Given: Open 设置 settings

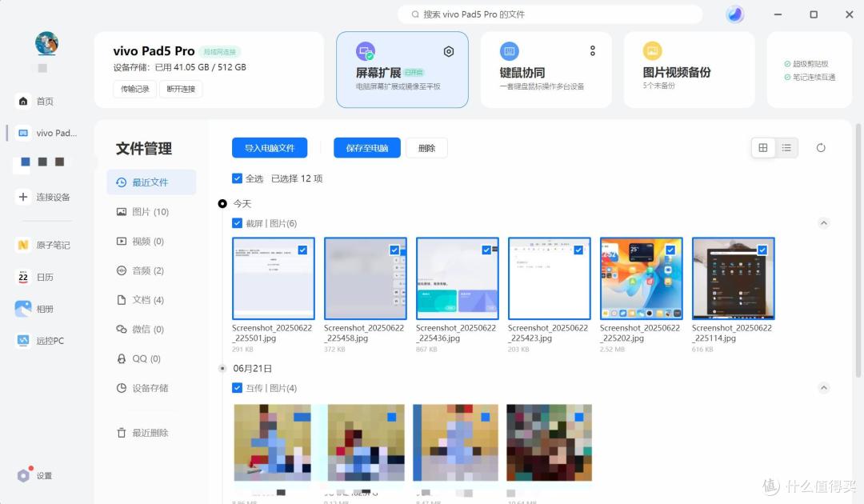Looking at the screenshot, I should coord(34,476).
